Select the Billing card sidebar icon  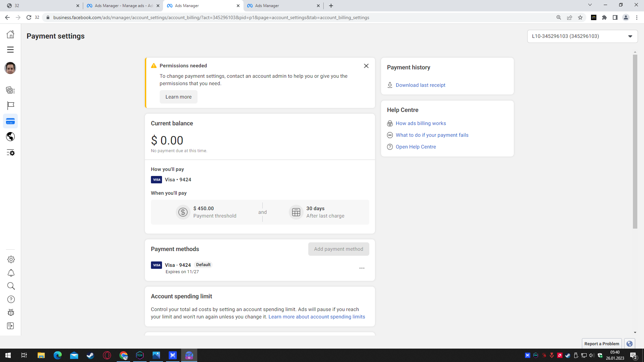click(10, 121)
